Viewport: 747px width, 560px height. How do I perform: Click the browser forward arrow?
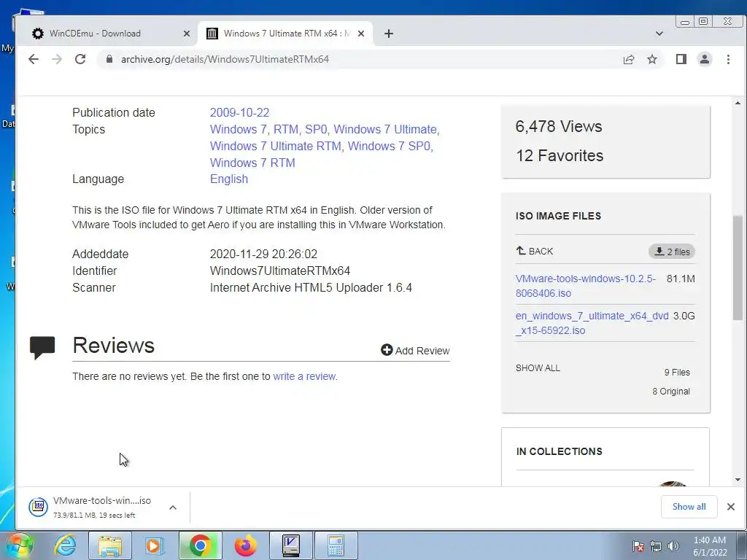[57, 59]
